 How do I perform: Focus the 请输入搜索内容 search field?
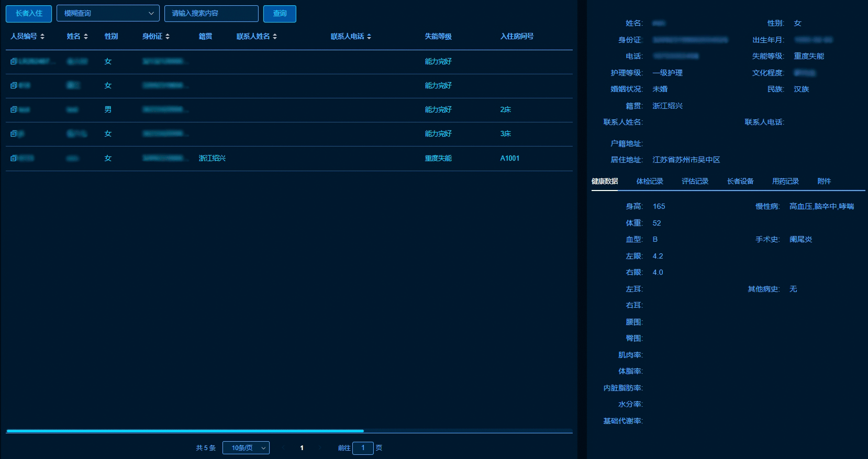pos(212,14)
